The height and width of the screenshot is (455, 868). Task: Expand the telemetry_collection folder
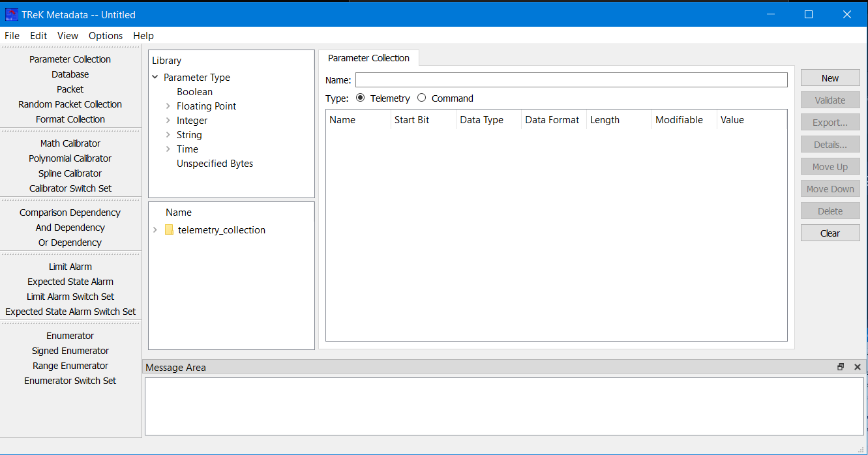155,230
